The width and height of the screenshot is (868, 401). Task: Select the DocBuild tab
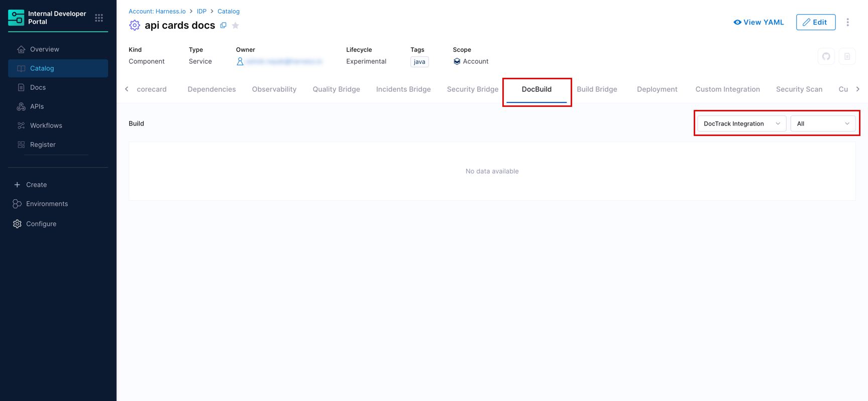[536, 89]
